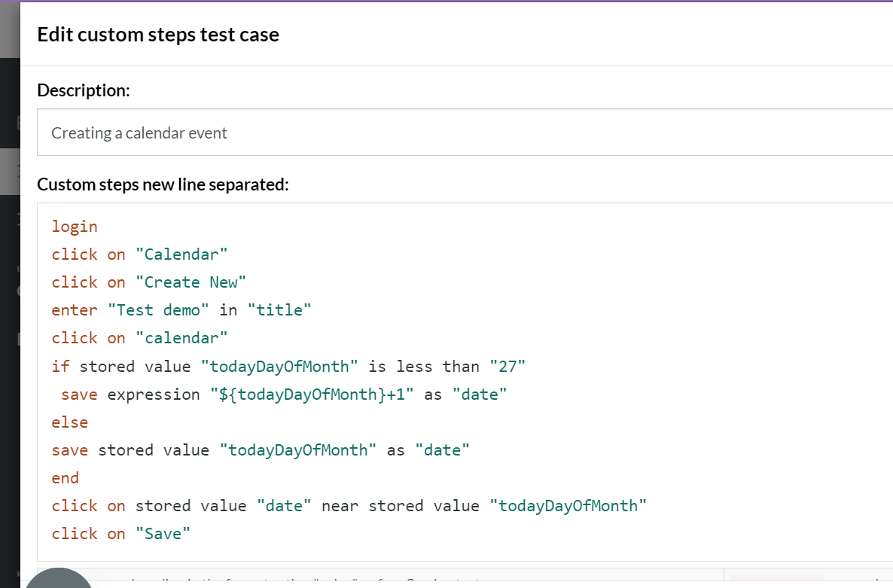The width and height of the screenshot is (893, 588).
Task: Click "Custom steps new line separated:" label
Action: coord(163,184)
